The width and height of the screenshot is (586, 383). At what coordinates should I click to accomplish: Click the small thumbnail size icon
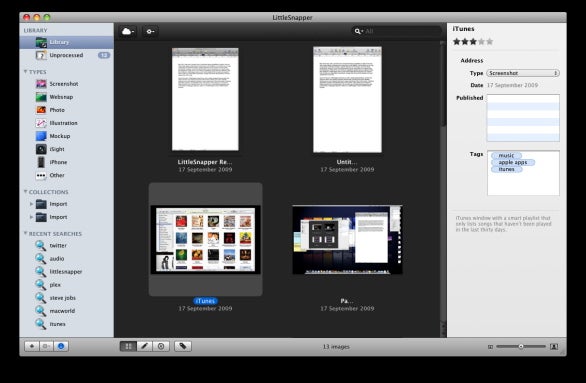[x=490, y=347]
